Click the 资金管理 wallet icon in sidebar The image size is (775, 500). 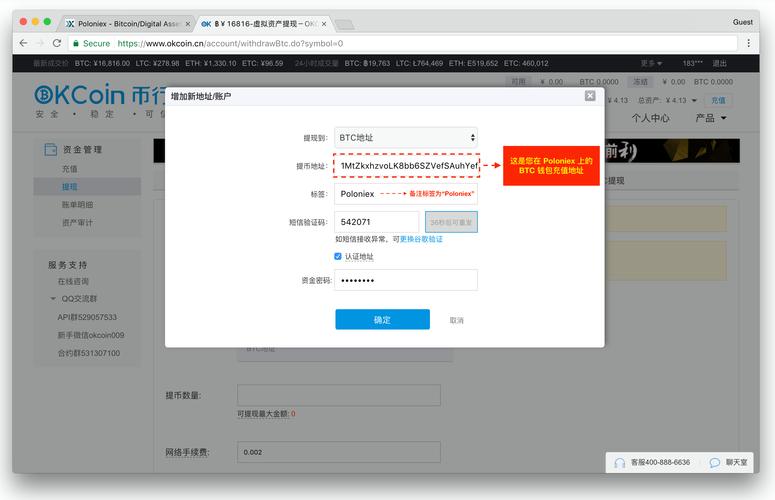[x=51, y=150]
